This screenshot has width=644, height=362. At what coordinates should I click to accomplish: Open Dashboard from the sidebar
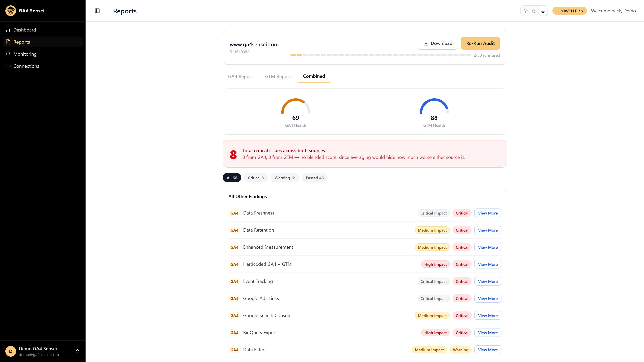click(x=42, y=30)
